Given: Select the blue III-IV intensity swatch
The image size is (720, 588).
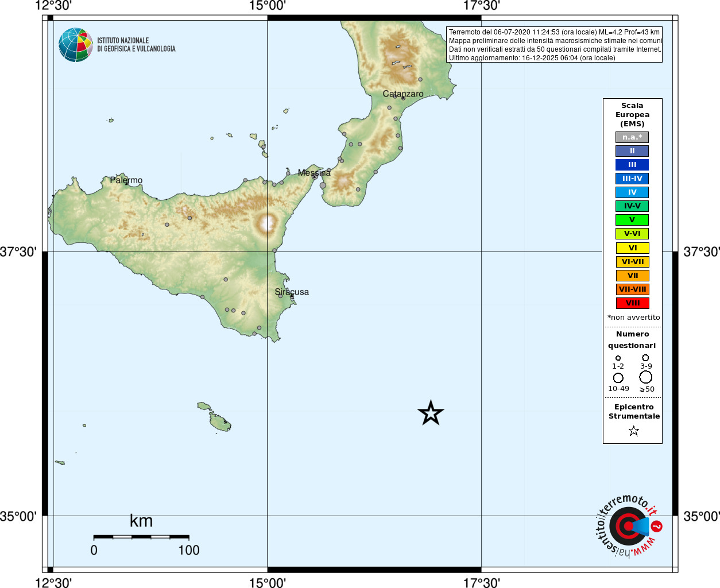Looking at the screenshot, I should 632,179.
